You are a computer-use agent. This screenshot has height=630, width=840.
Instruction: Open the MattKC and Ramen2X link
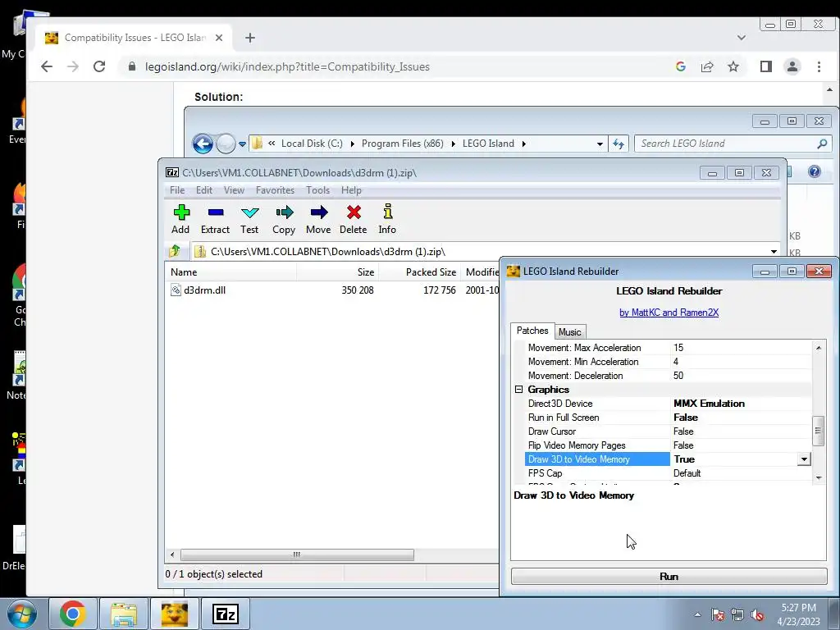[669, 313]
